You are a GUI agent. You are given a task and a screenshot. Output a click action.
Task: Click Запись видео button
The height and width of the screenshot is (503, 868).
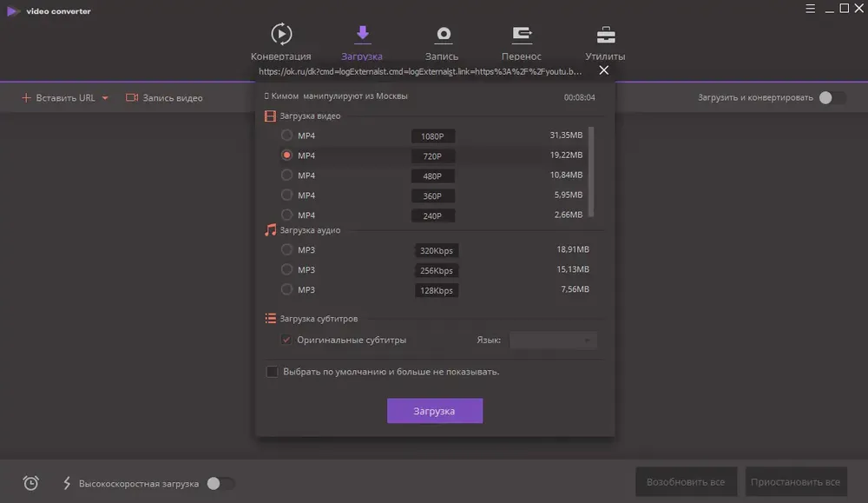[164, 97]
